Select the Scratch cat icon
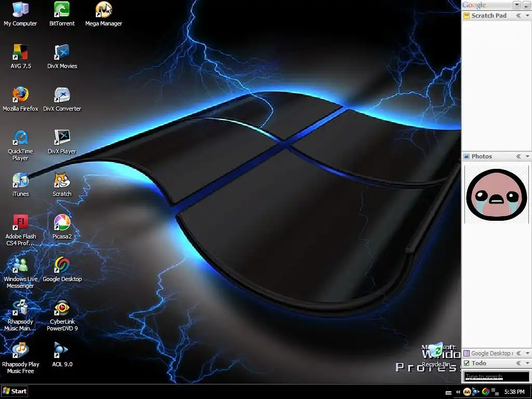The image size is (532, 399). click(62, 185)
